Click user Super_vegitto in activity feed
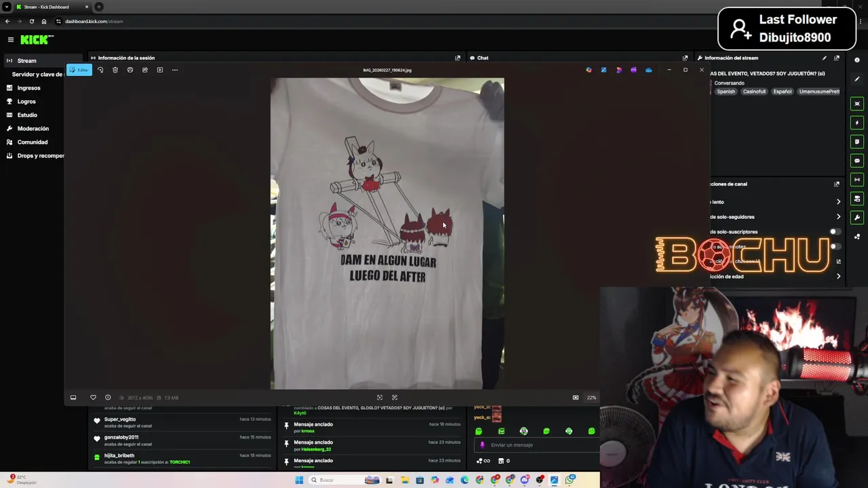The image size is (868, 488). (120, 420)
